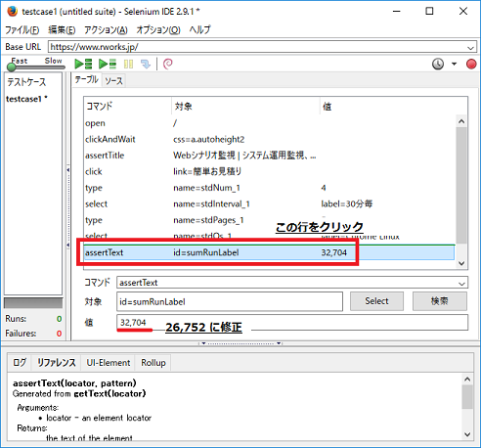The image size is (481, 448).
Task: Apply rollup rules swirl icon
Action: [168, 64]
